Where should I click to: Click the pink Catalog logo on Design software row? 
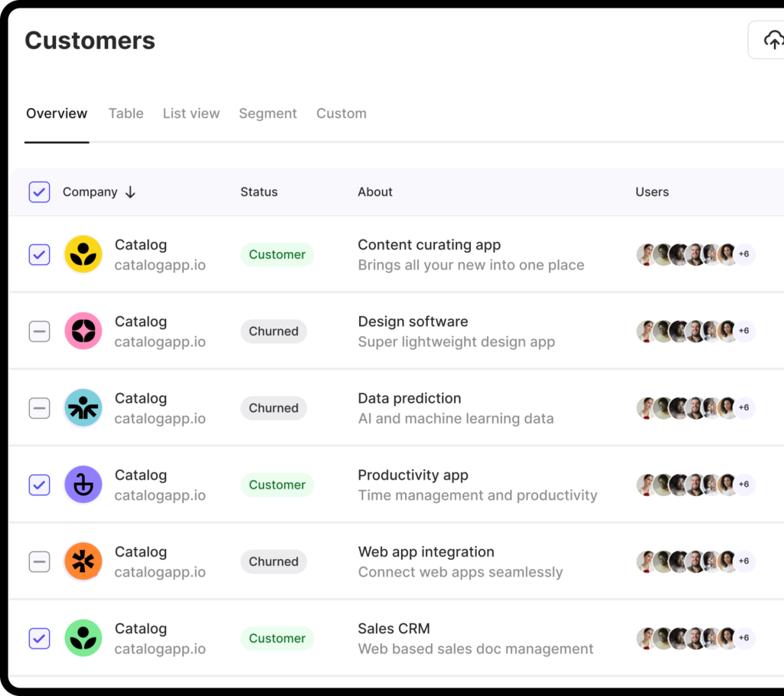(83, 331)
